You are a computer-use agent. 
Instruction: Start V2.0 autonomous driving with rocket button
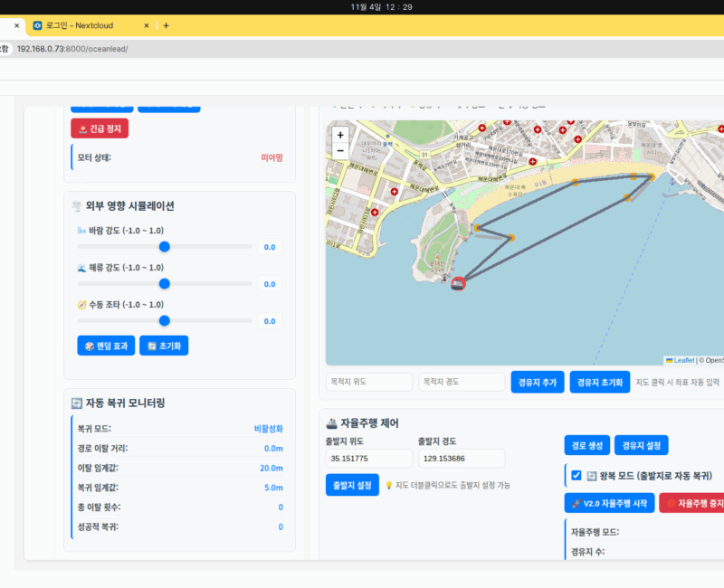tap(609, 503)
